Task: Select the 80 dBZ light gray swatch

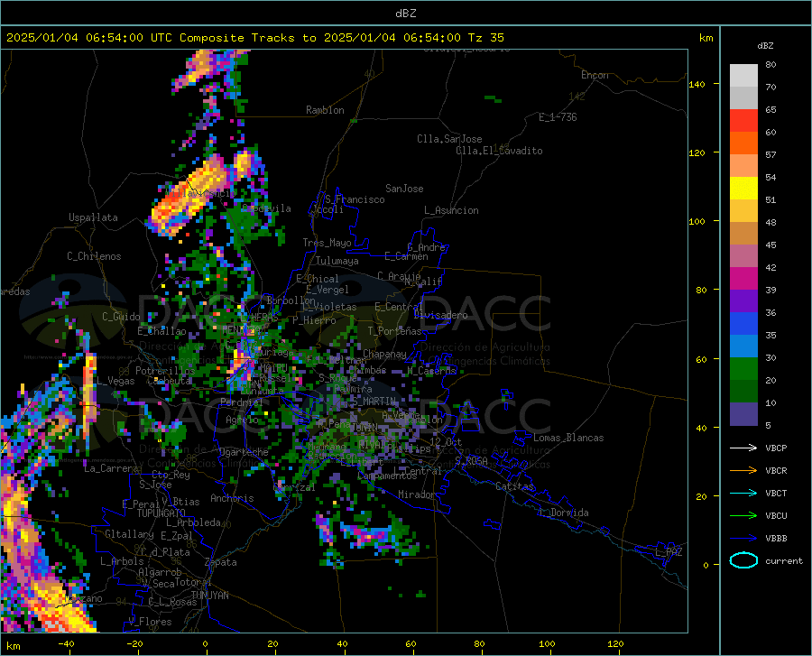Action: click(743, 76)
